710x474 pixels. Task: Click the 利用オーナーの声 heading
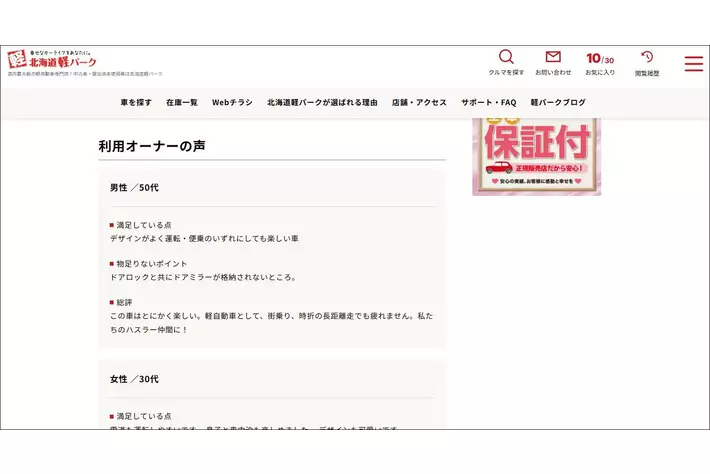[x=152, y=146]
